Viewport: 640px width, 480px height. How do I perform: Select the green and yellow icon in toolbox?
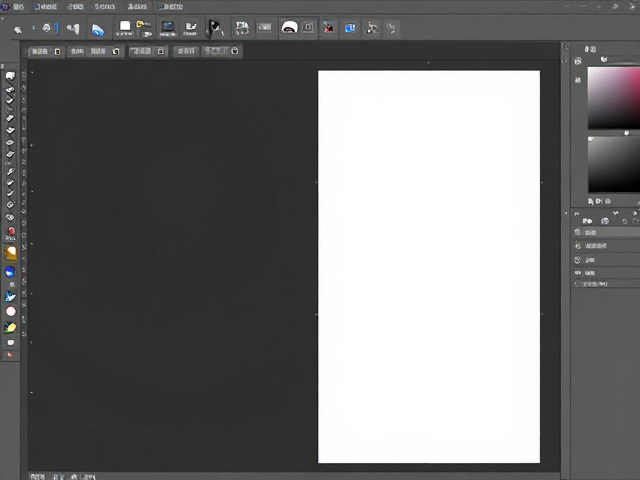(10, 327)
